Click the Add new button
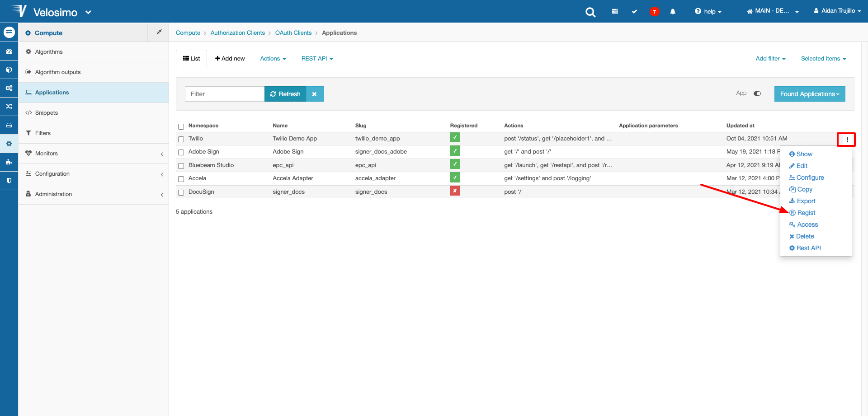Screen dimensions: 868x416 pyautogui.click(x=230, y=59)
